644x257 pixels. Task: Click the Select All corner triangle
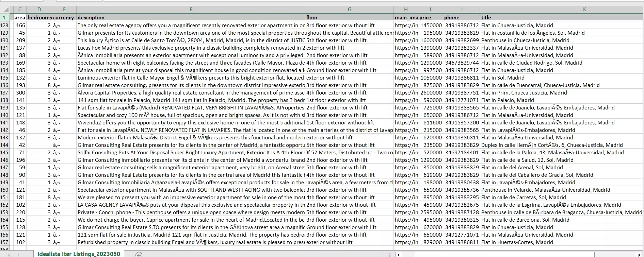6,10
